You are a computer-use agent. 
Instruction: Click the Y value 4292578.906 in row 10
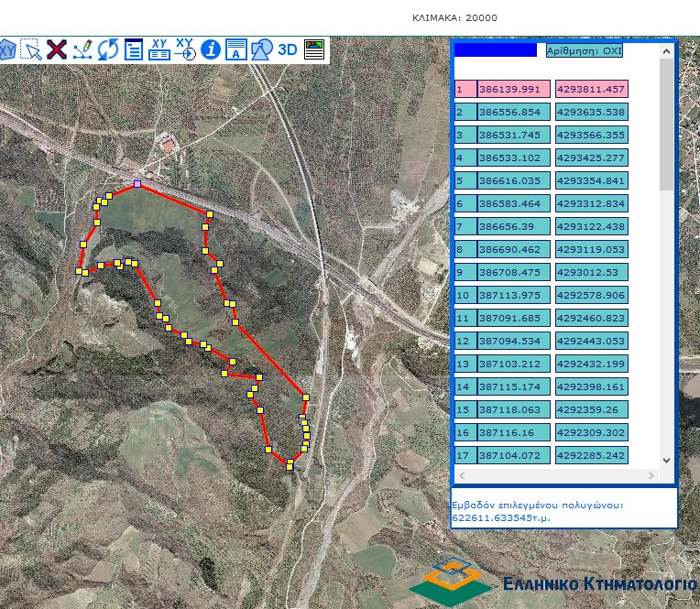click(x=591, y=296)
